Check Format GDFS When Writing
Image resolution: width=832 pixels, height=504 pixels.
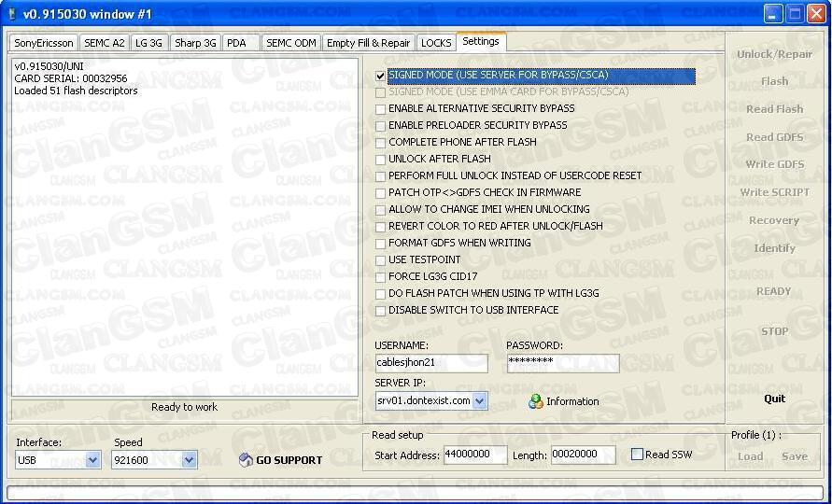(x=380, y=244)
